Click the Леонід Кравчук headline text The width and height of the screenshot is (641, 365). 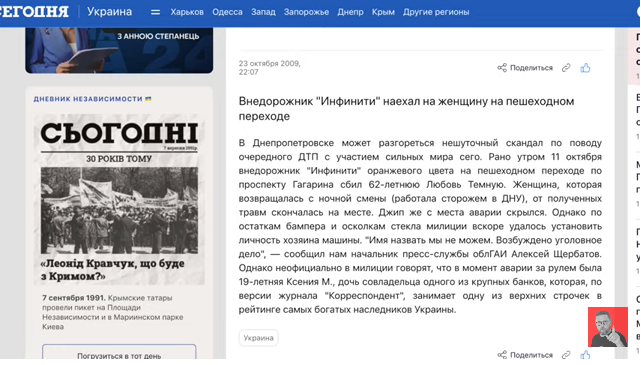(x=112, y=270)
